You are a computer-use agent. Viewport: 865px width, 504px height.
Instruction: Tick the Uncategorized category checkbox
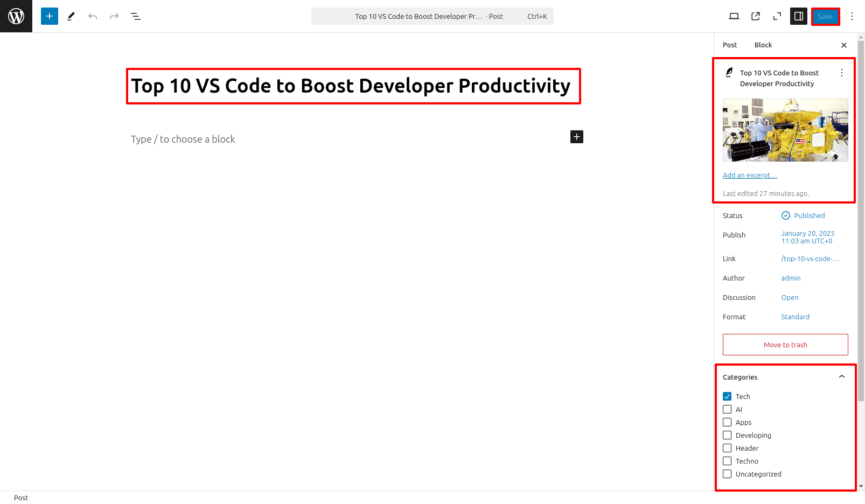[727, 474]
